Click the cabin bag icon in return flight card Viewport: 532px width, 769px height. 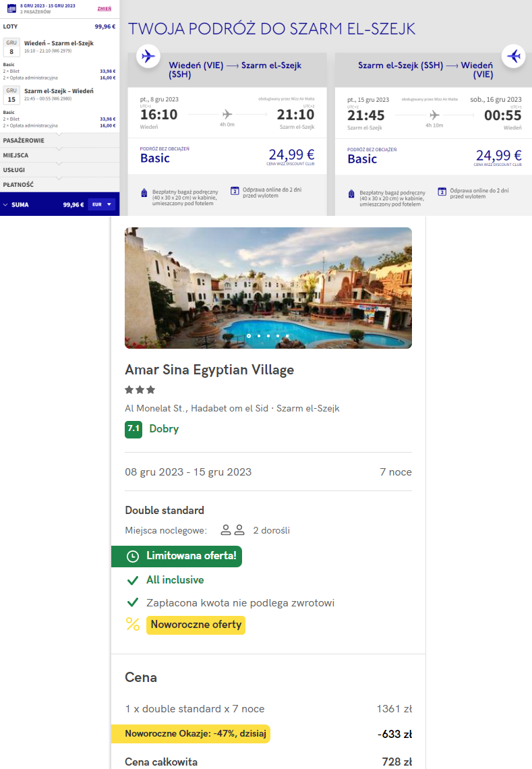[351, 194]
